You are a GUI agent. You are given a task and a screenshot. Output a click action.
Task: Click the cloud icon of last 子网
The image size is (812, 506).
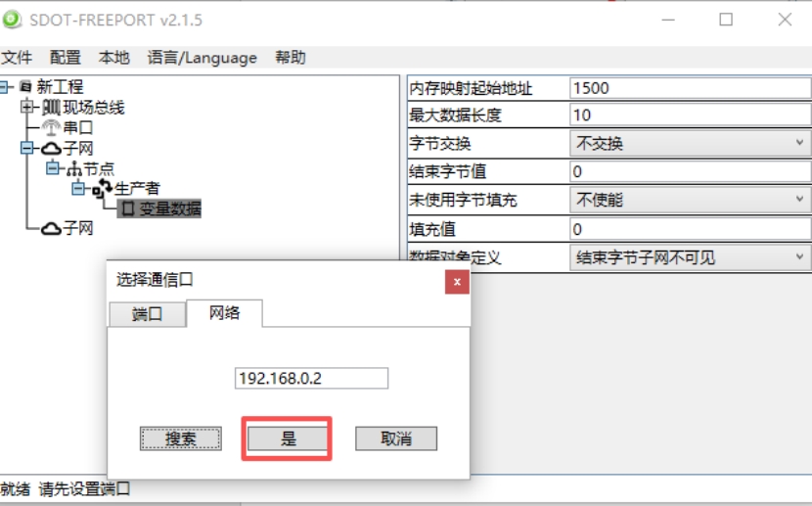point(51,228)
